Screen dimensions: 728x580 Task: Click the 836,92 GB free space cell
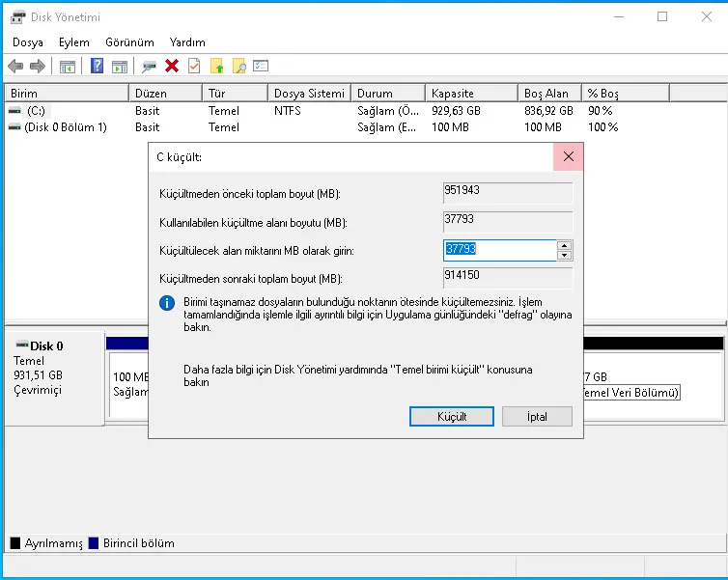(548, 111)
